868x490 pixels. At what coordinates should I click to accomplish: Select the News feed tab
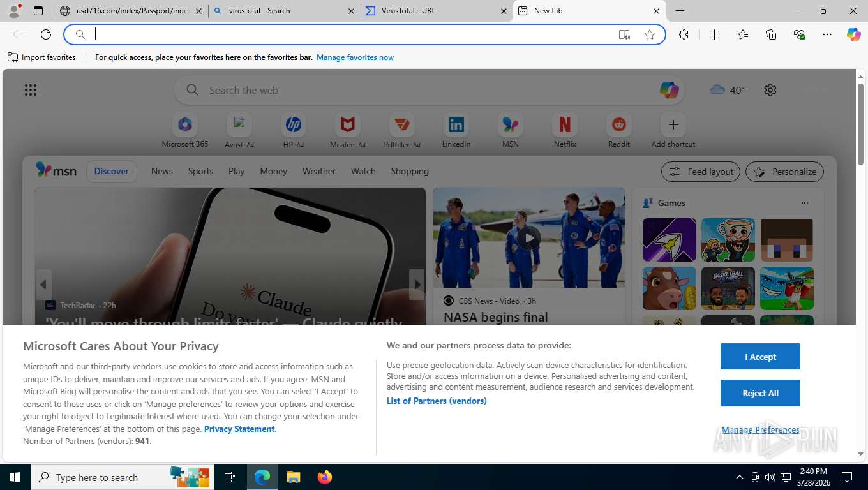coord(162,171)
